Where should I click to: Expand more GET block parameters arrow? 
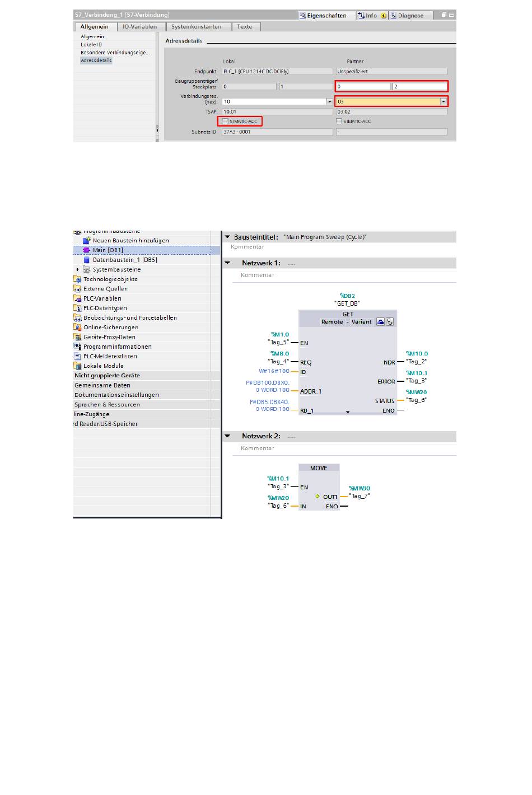[x=348, y=412]
